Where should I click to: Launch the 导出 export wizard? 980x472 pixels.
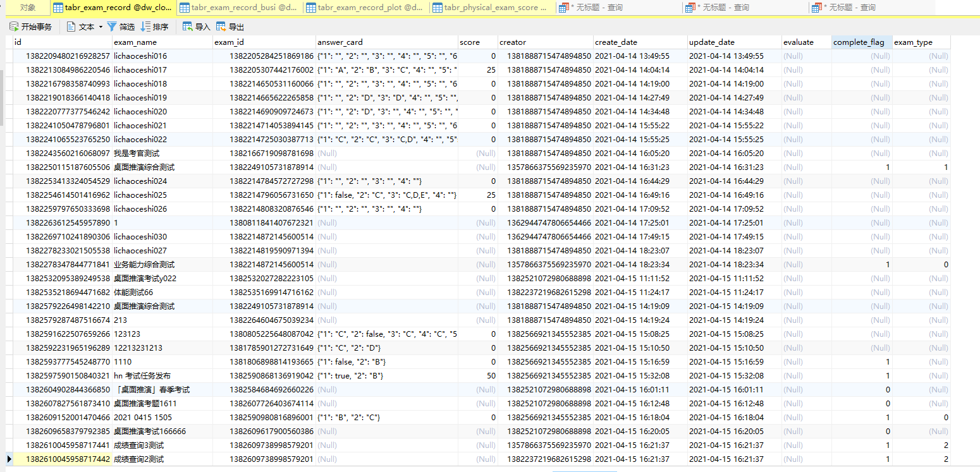coord(230,27)
